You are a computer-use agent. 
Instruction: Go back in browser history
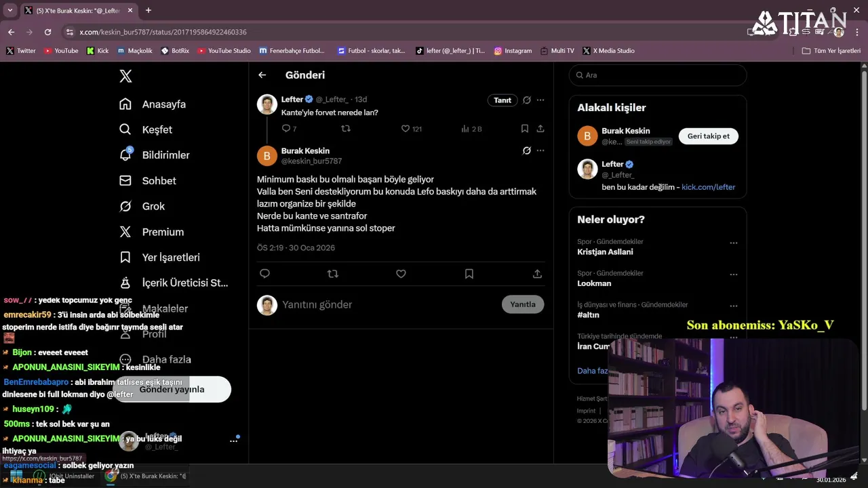11,32
